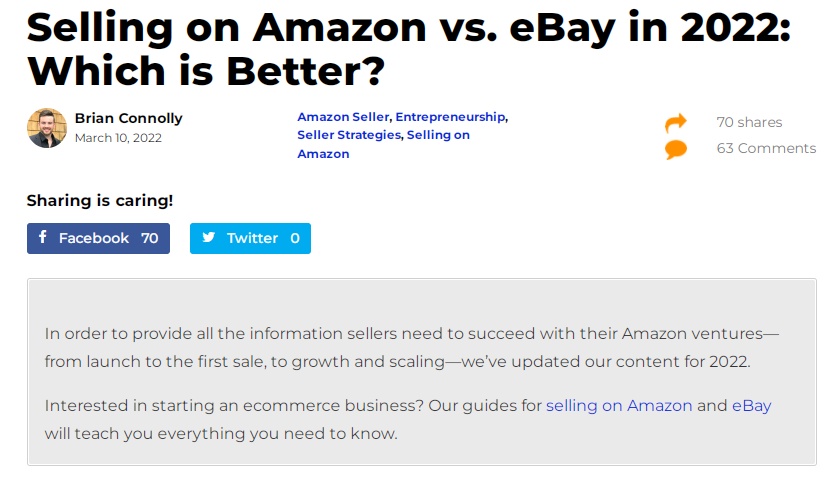Click the article headline title
Image resolution: width=833 pixels, height=483 pixels.
[x=409, y=49]
